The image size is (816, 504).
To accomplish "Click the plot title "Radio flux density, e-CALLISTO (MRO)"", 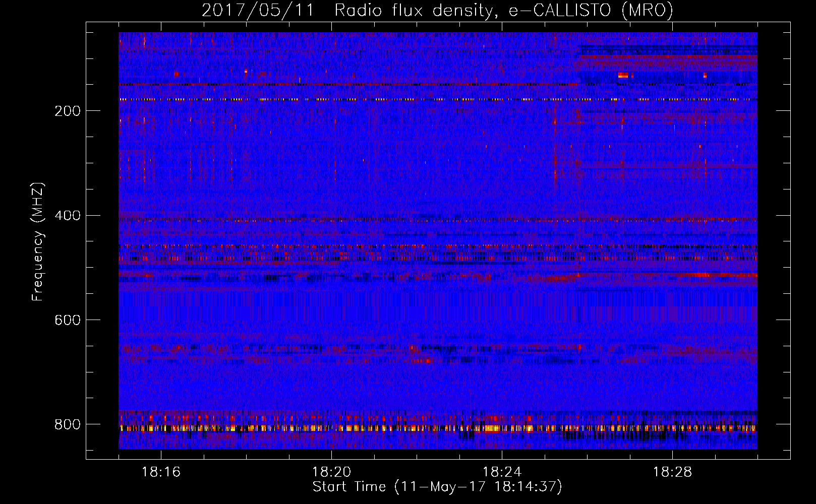I will pos(504,11).
